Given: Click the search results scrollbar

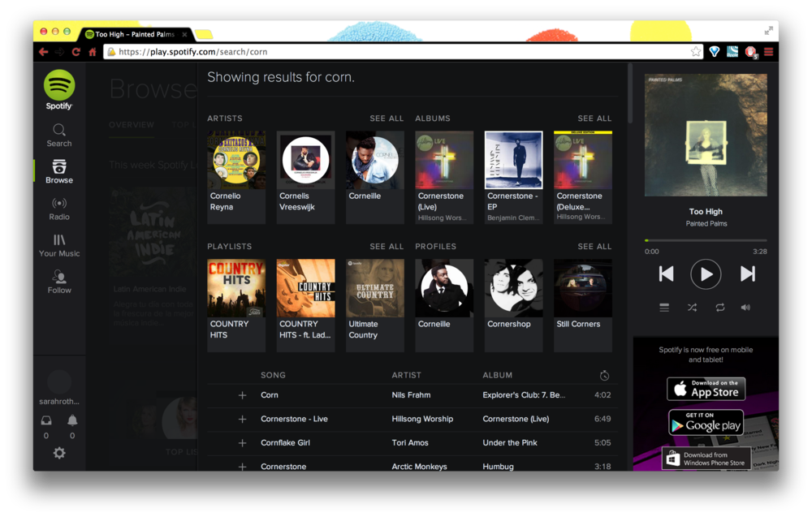Looking at the screenshot, I should point(630,93).
